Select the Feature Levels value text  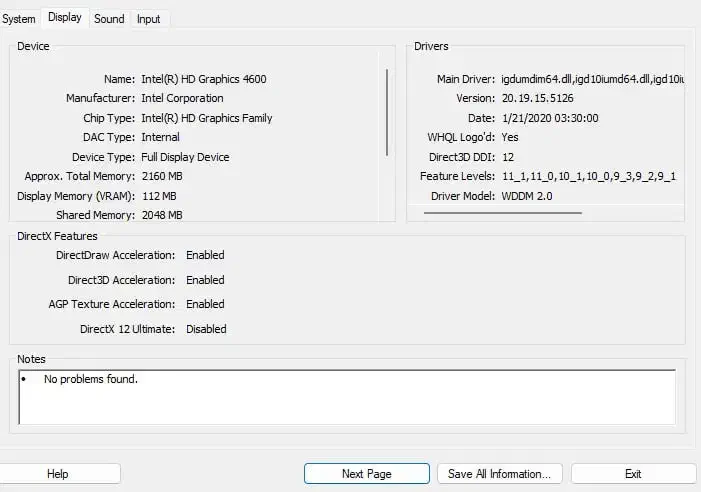588,176
